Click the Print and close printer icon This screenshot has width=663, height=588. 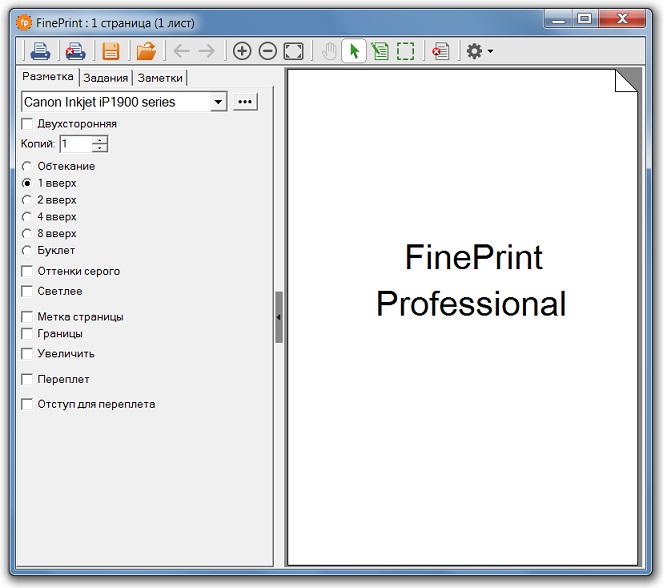tap(75, 51)
